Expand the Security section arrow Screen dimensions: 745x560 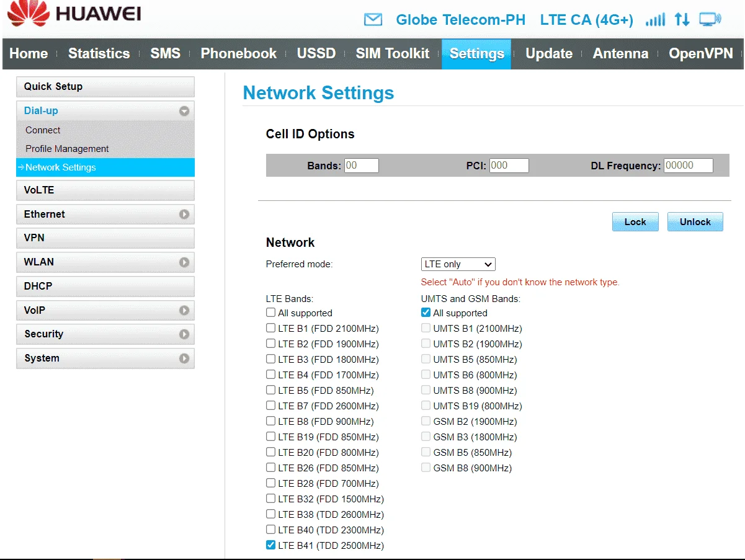pos(184,334)
